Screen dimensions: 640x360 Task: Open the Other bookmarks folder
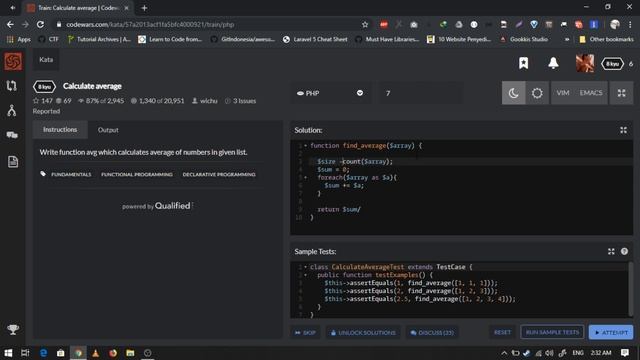coord(607,39)
